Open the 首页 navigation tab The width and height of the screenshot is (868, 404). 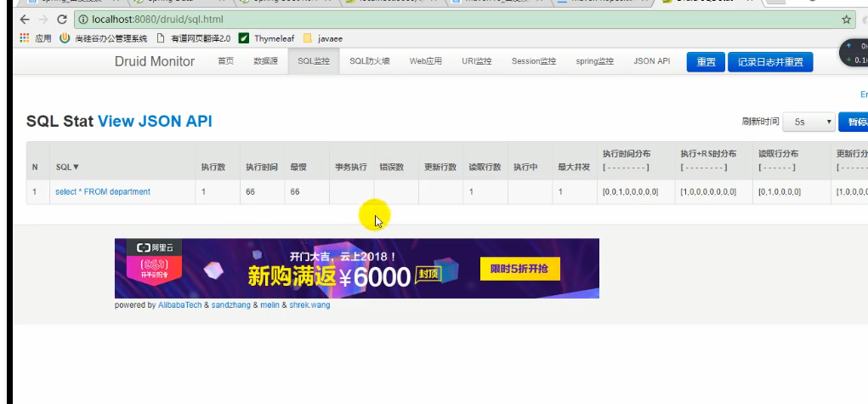click(x=226, y=61)
